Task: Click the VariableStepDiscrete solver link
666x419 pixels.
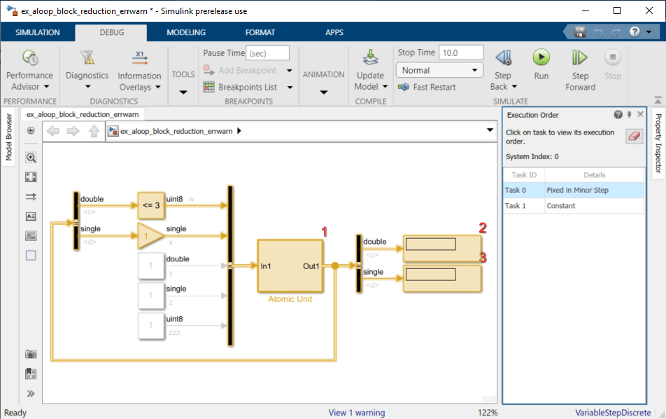Action: click(613, 413)
